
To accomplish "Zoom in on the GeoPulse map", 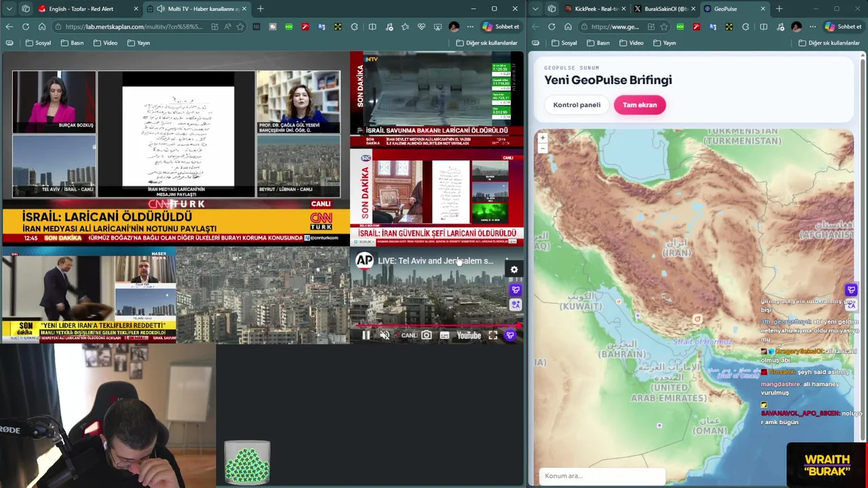I will tap(542, 138).
